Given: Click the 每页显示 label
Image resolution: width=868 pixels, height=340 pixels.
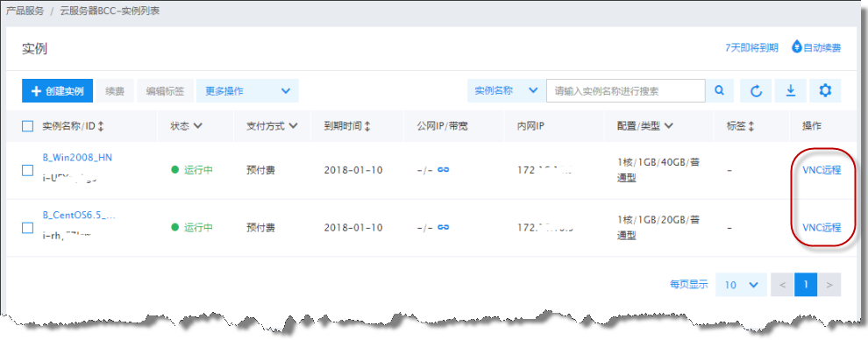Looking at the screenshot, I should coord(688,285).
